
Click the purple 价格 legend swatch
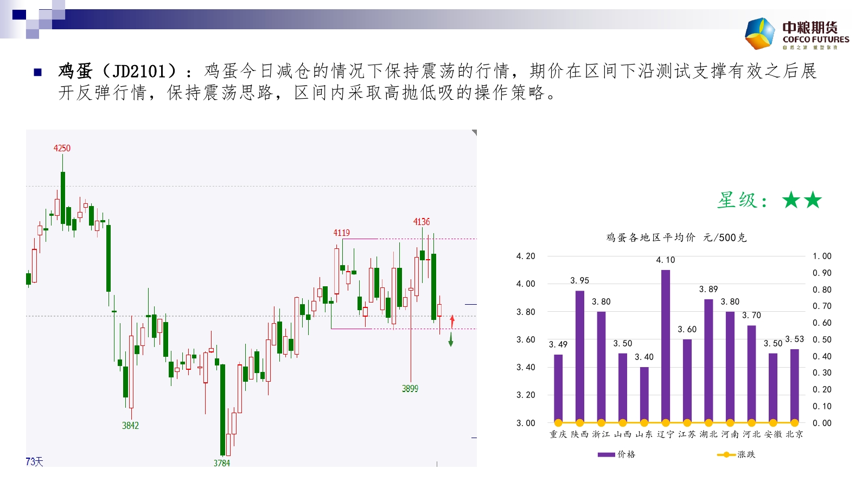[606, 454]
